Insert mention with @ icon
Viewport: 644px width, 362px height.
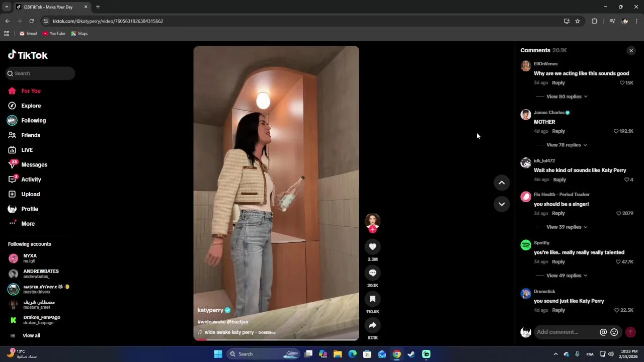point(603,332)
